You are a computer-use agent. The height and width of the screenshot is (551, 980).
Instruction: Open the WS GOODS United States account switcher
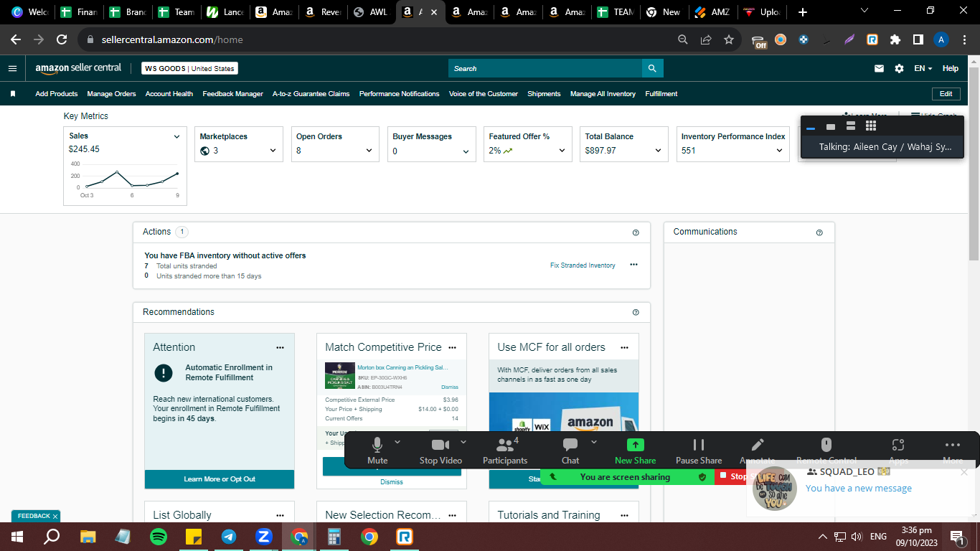(x=189, y=68)
